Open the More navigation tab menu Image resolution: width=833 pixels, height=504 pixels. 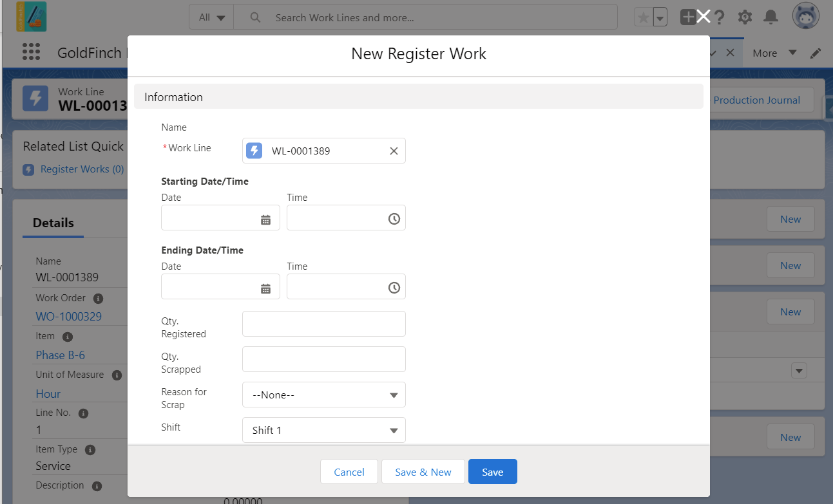pos(774,53)
